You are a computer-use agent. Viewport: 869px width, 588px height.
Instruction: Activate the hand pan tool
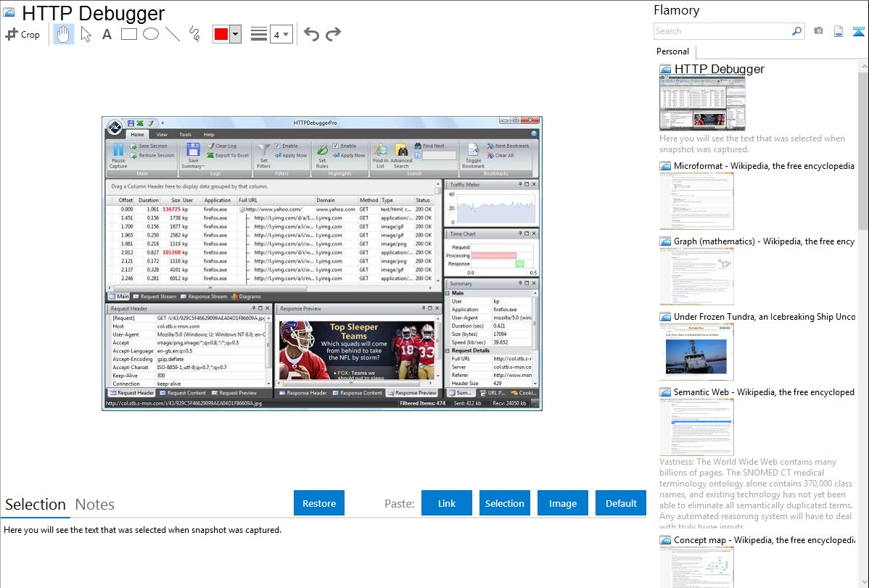(63, 34)
